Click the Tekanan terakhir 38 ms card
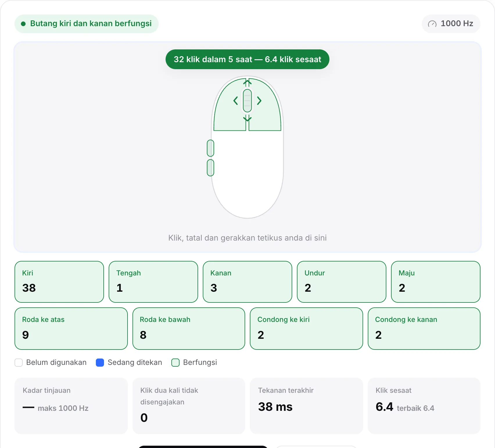The width and height of the screenshot is (495, 448). click(x=306, y=406)
